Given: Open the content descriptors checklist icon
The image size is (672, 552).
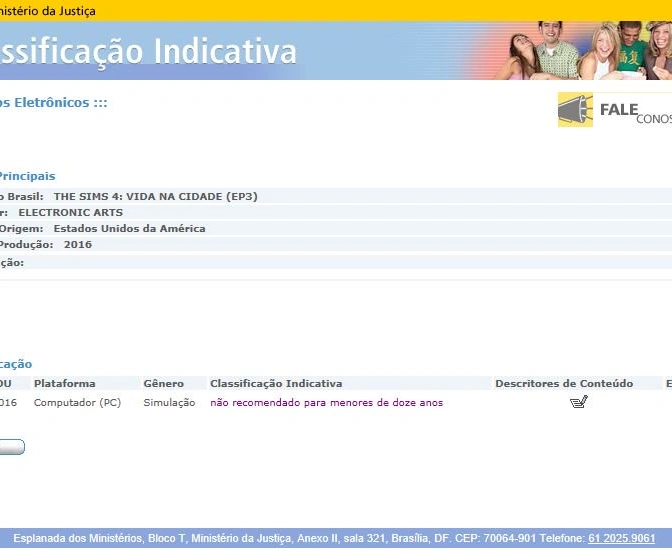Looking at the screenshot, I should tap(579, 402).
